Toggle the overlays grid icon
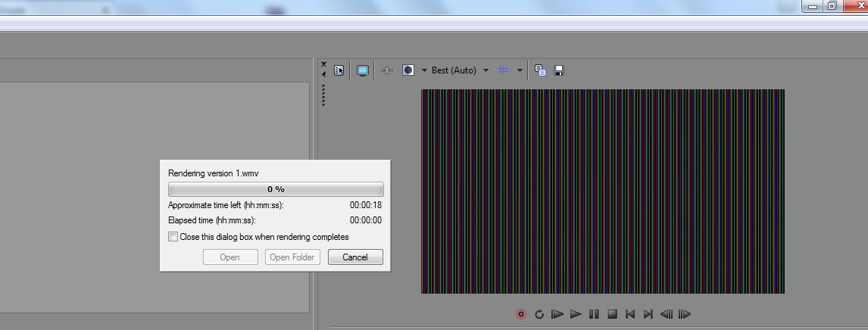The width and height of the screenshot is (868, 330). coord(503,70)
